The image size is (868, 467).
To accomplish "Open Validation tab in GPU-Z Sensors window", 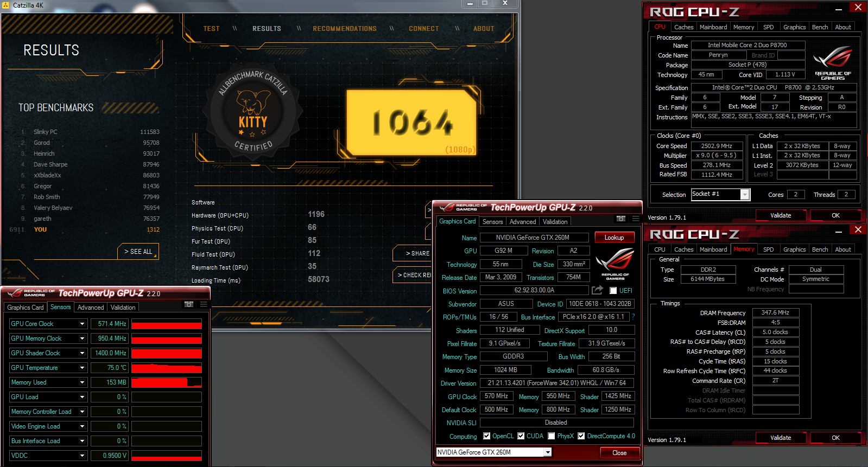I will [123, 308].
